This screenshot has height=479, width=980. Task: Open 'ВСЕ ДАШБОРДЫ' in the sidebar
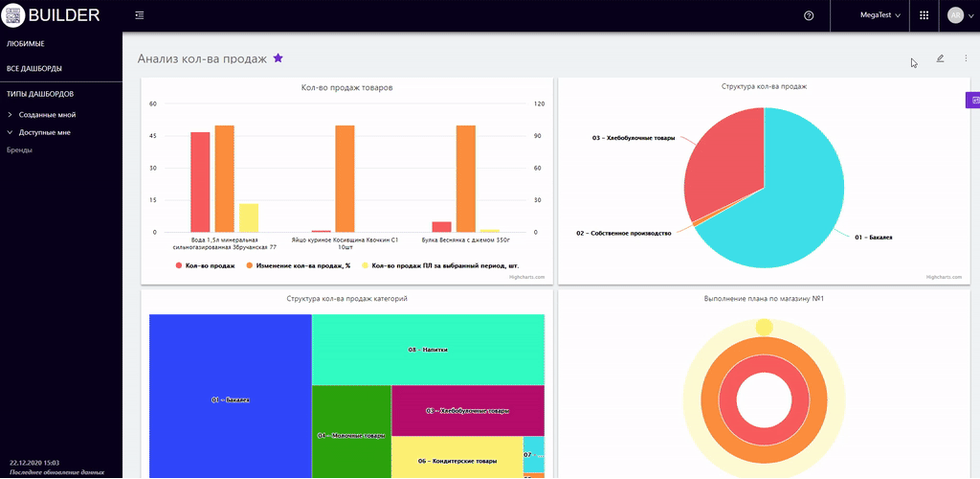click(x=34, y=69)
